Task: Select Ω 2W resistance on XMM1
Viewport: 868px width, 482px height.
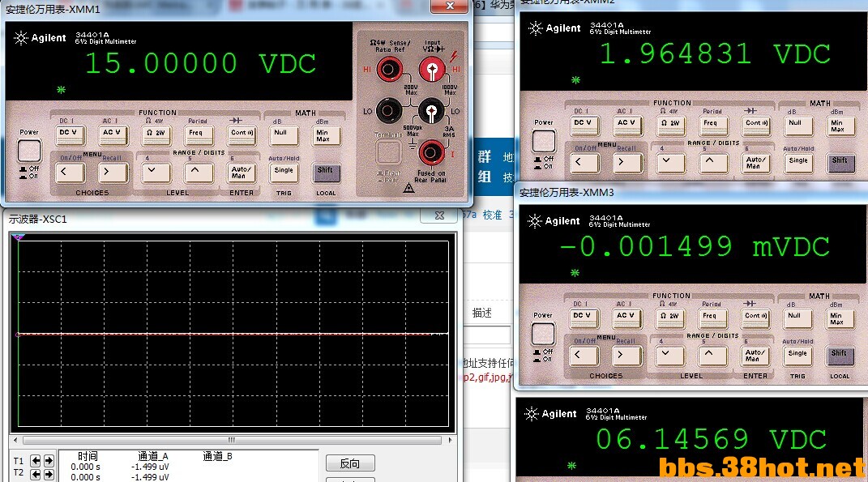Action: coord(156,134)
